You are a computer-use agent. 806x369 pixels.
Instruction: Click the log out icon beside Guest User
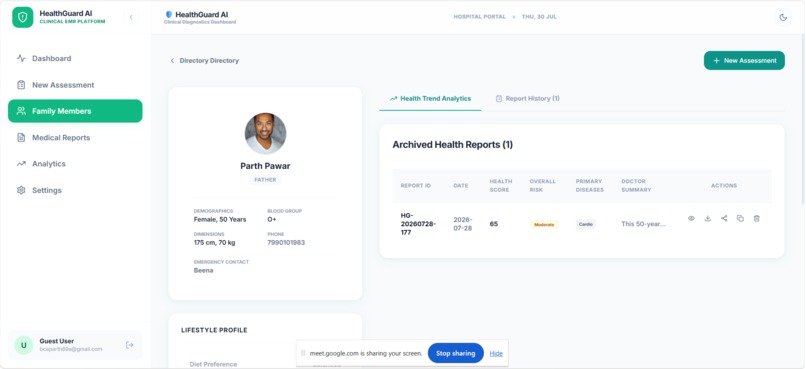pyautogui.click(x=130, y=345)
